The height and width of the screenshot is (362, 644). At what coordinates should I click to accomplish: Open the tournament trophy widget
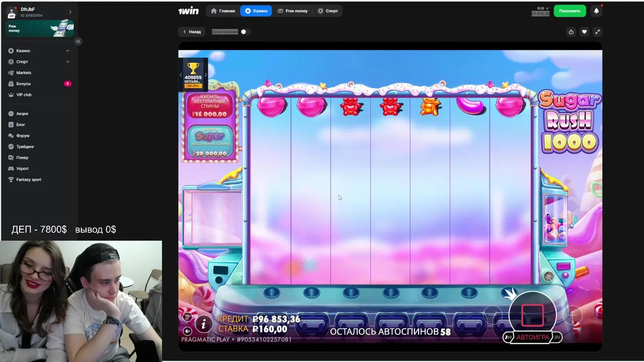click(193, 74)
